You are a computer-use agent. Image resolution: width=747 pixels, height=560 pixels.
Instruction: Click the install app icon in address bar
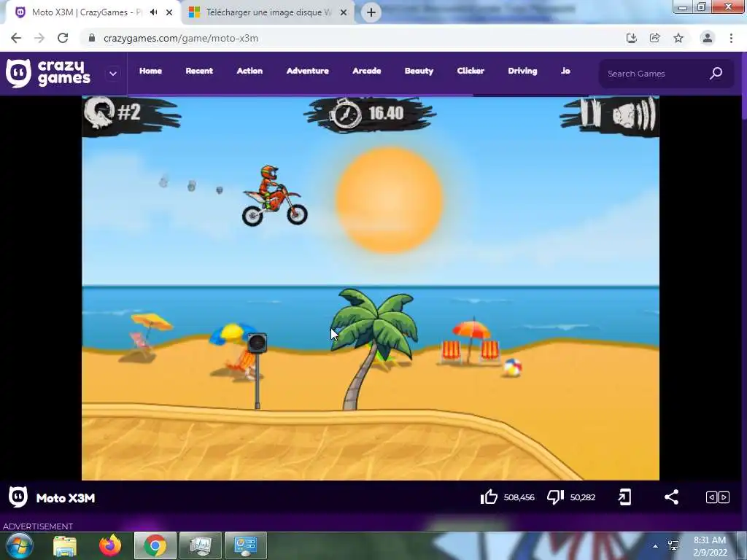click(x=632, y=38)
